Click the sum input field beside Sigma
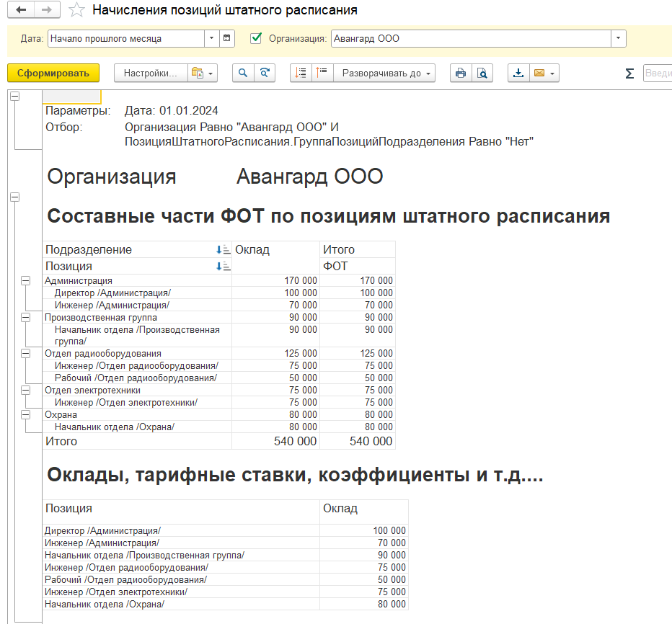This screenshot has height=624, width=672. click(658, 73)
